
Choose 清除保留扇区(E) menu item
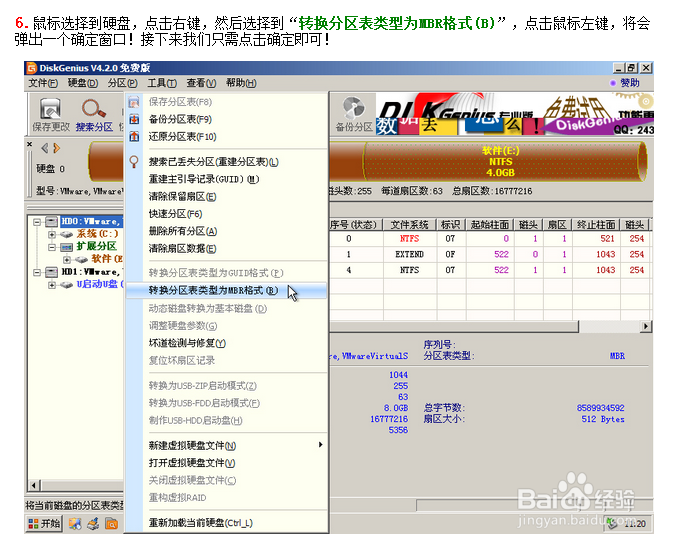226,197
